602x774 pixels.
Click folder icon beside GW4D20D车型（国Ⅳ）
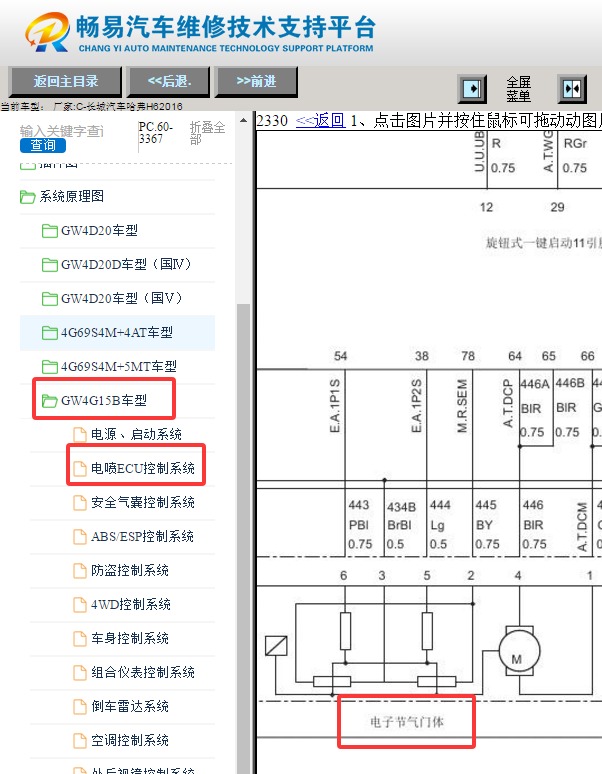[49, 265]
